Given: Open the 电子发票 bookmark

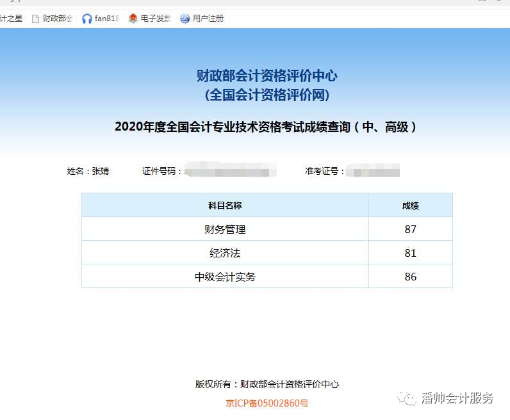Looking at the screenshot, I should pyautogui.click(x=150, y=19).
